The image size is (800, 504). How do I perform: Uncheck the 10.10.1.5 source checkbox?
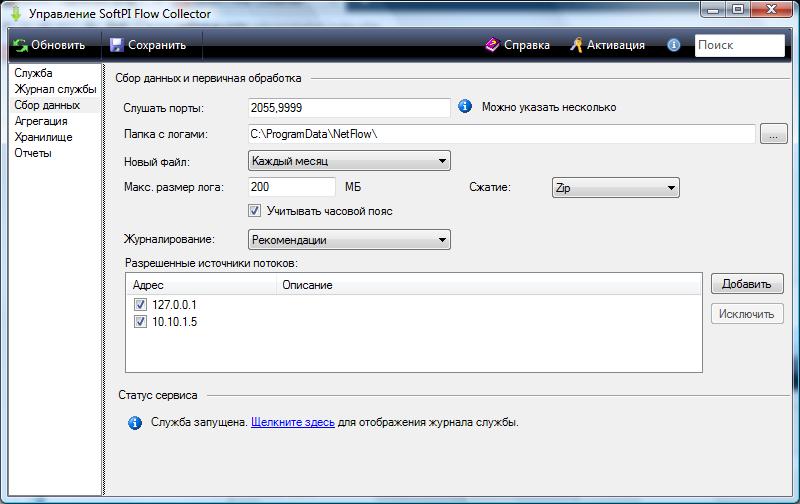click(x=140, y=321)
